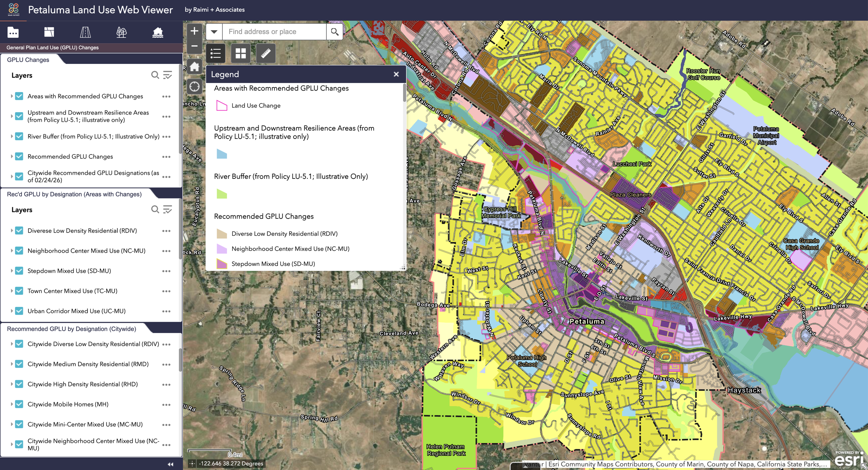Click the Find address or place field

tap(274, 32)
